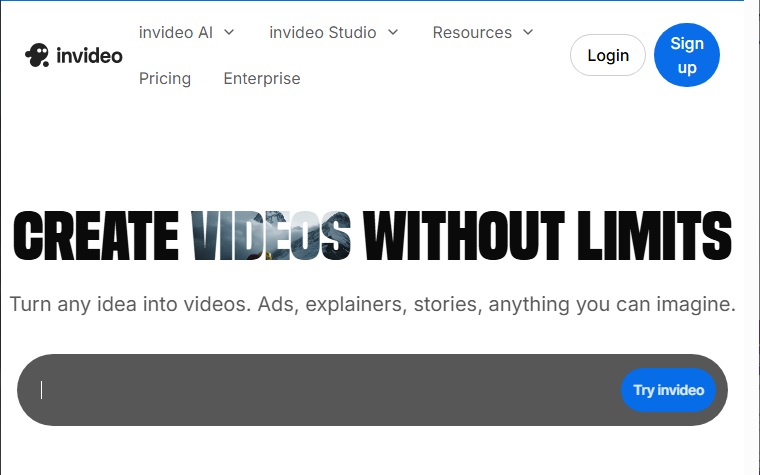Expand the chevron next to invideo AI

pyautogui.click(x=229, y=32)
